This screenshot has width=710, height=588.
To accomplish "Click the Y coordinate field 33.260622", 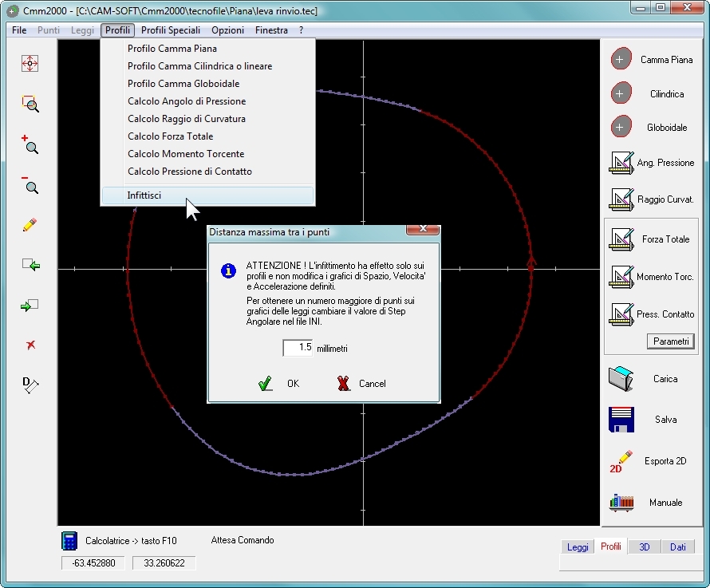I will [164, 563].
